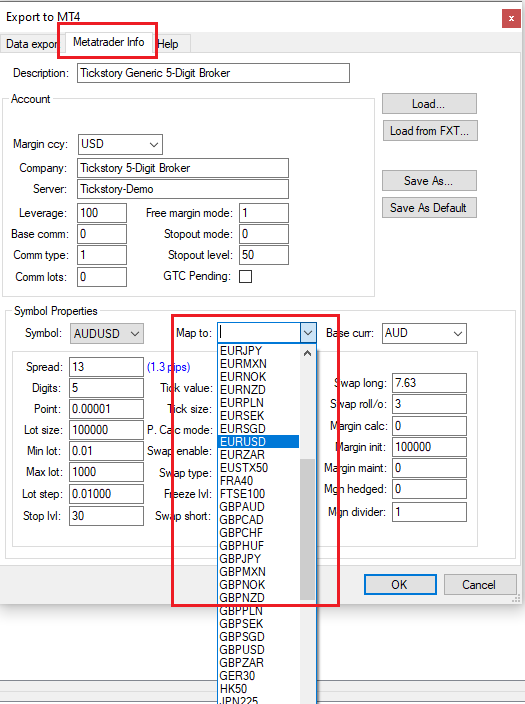Click the Swap long field
This screenshot has height=704, width=525.
tap(429, 383)
